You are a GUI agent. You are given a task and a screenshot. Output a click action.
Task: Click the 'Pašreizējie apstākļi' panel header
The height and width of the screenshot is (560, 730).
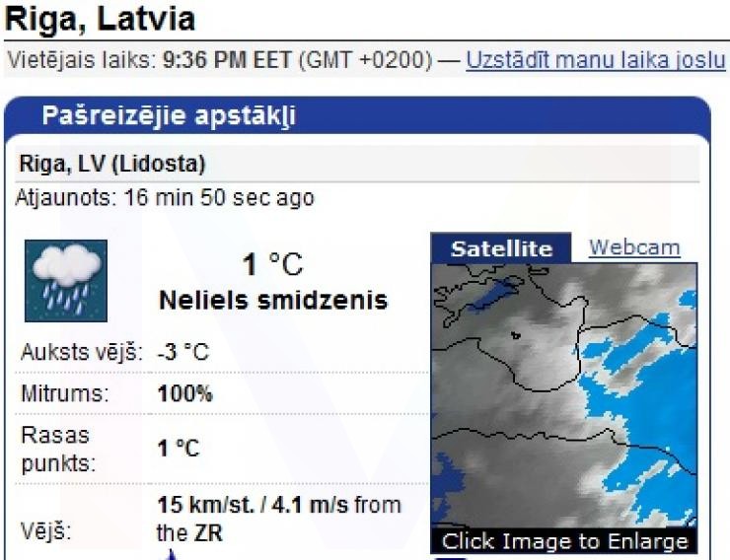point(169,117)
